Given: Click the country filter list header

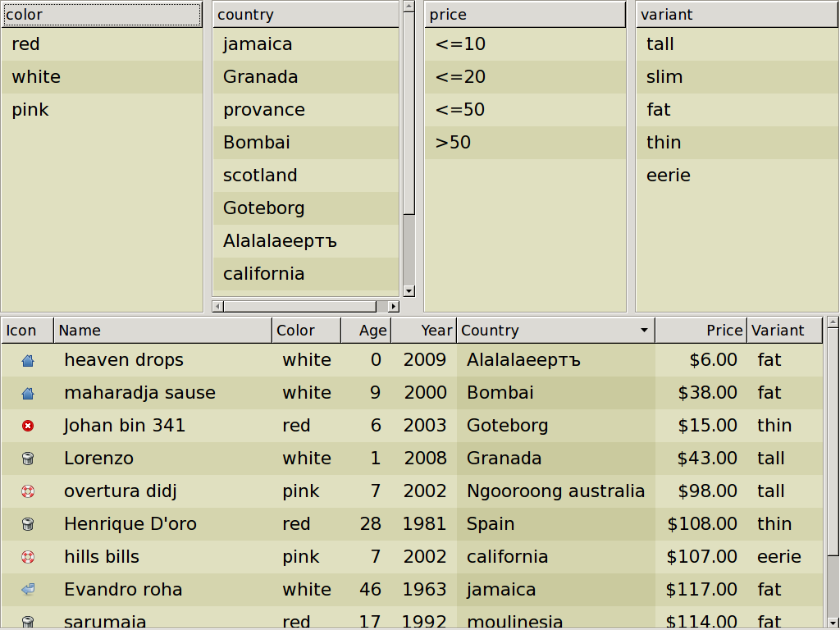Looking at the screenshot, I should click(x=306, y=15).
